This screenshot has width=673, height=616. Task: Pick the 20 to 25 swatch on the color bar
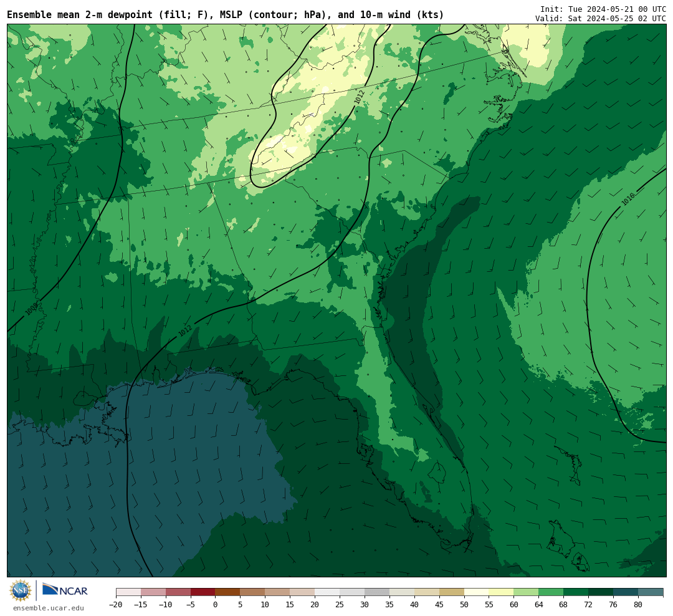(x=328, y=592)
